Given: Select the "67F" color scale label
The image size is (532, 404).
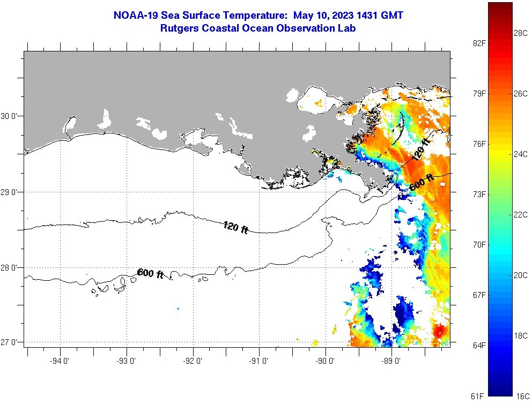Looking at the screenshot, I should pos(479,295).
